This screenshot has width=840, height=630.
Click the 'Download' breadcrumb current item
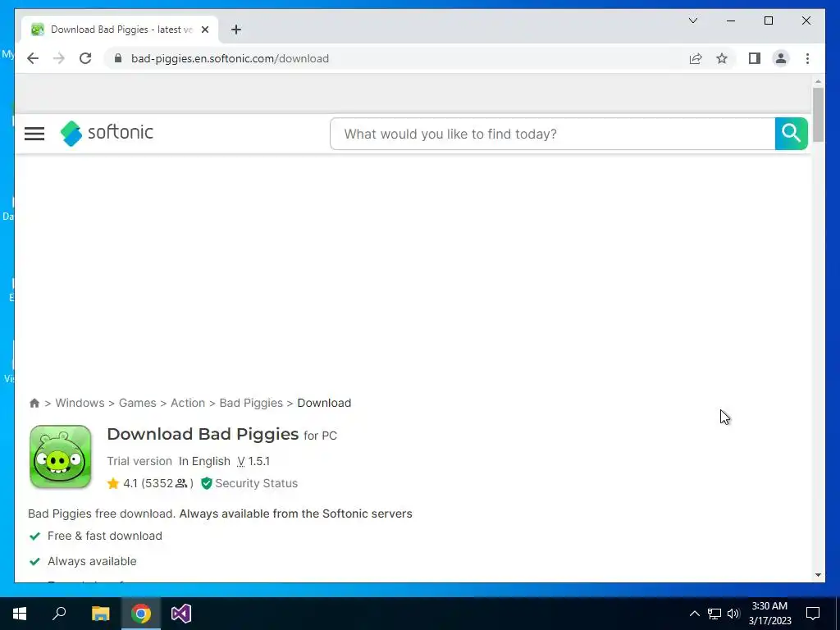[324, 403]
